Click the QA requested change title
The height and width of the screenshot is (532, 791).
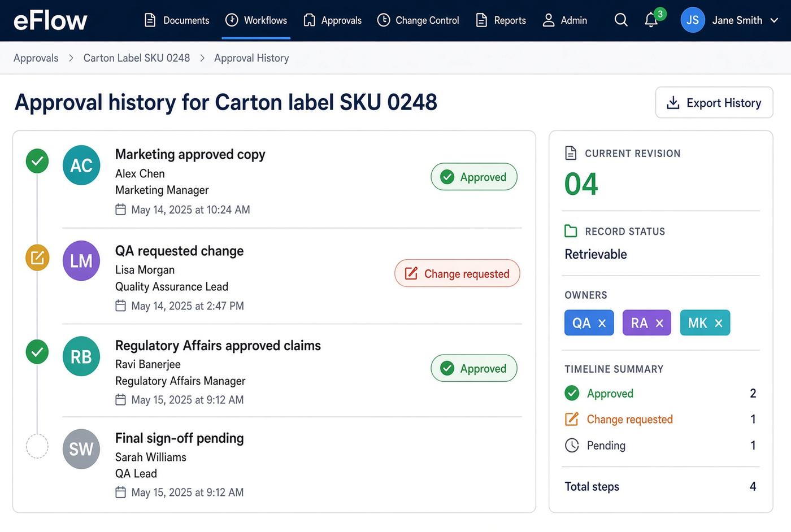coord(180,251)
